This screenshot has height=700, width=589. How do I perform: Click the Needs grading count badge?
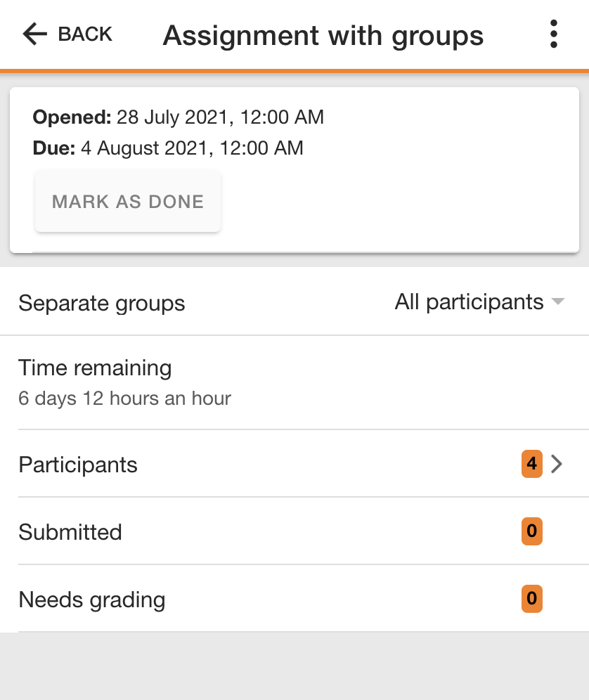(x=532, y=599)
